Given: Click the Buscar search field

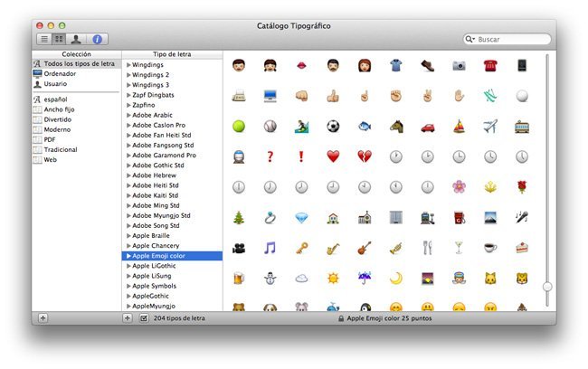Looking at the screenshot, I should pyautogui.click(x=507, y=39).
